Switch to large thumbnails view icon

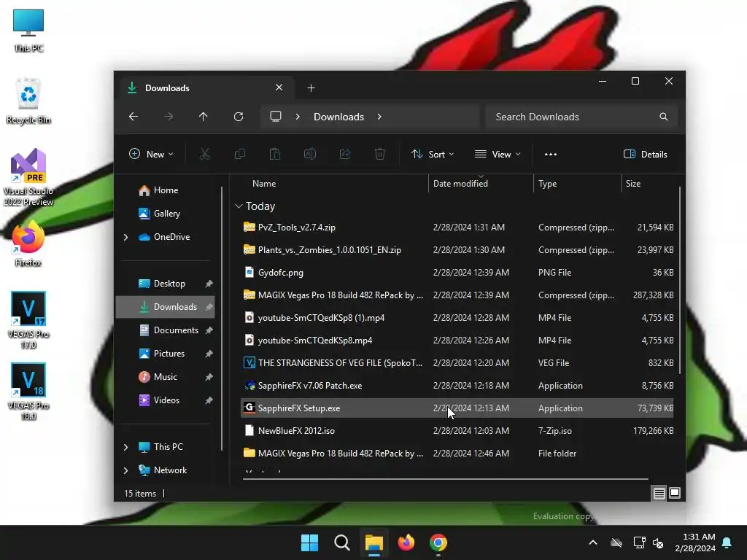[675, 493]
